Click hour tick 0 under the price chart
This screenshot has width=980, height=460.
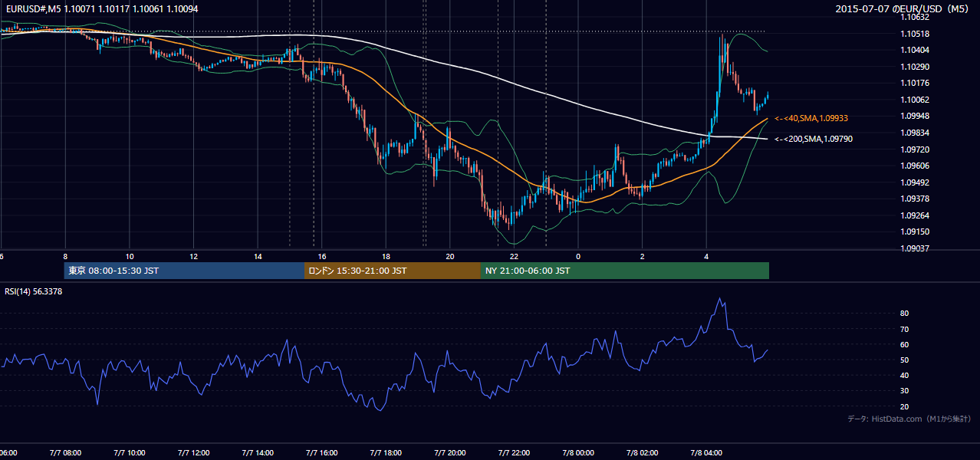[578, 257]
